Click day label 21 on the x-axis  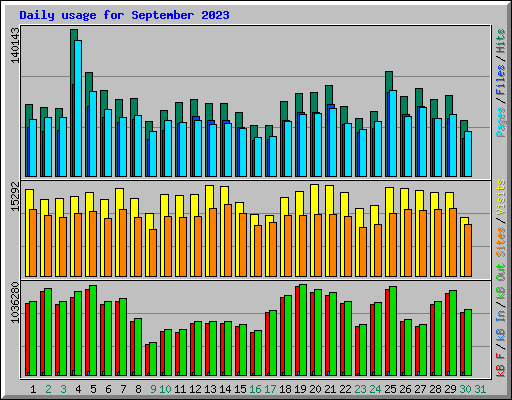pyautogui.click(x=330, y=389)
